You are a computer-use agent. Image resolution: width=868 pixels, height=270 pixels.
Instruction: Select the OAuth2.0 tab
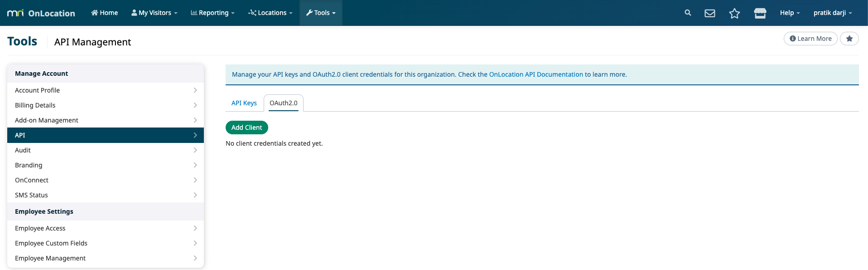[284, 103]
